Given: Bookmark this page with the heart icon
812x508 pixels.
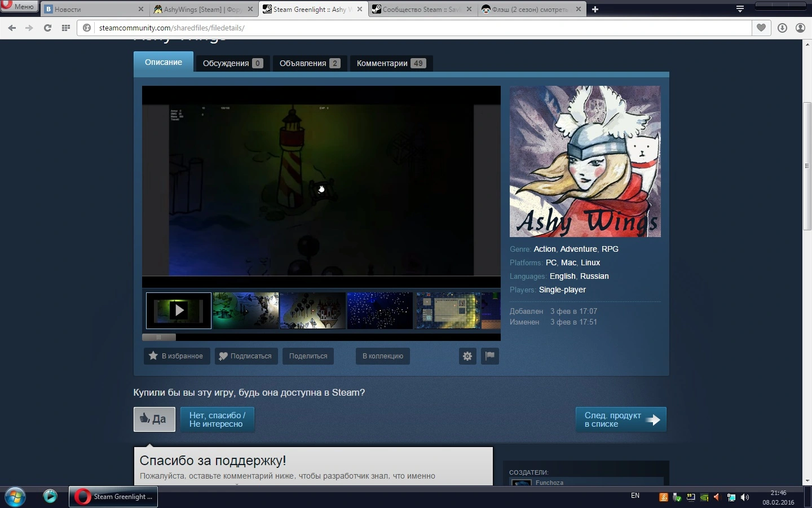Looking at the screenshot, I should click(761, 28).
